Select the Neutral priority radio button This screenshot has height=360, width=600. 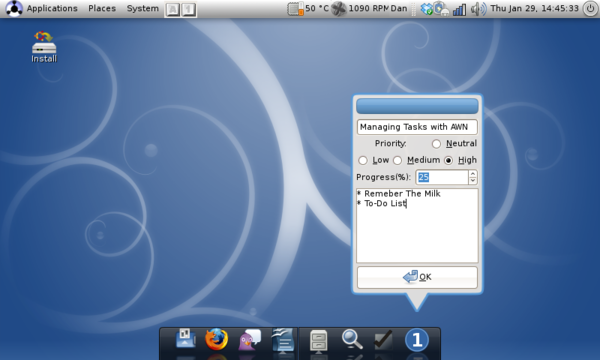tap(436, 144)
